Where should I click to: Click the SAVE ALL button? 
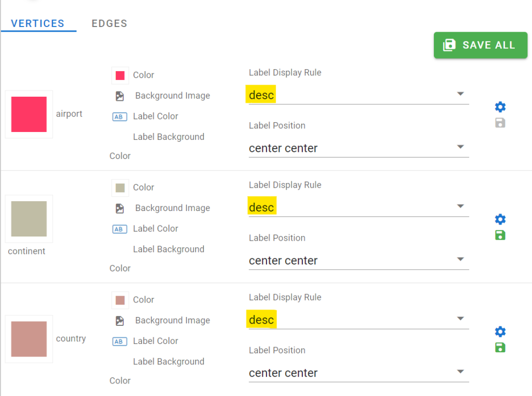click(x=480, y=45)
